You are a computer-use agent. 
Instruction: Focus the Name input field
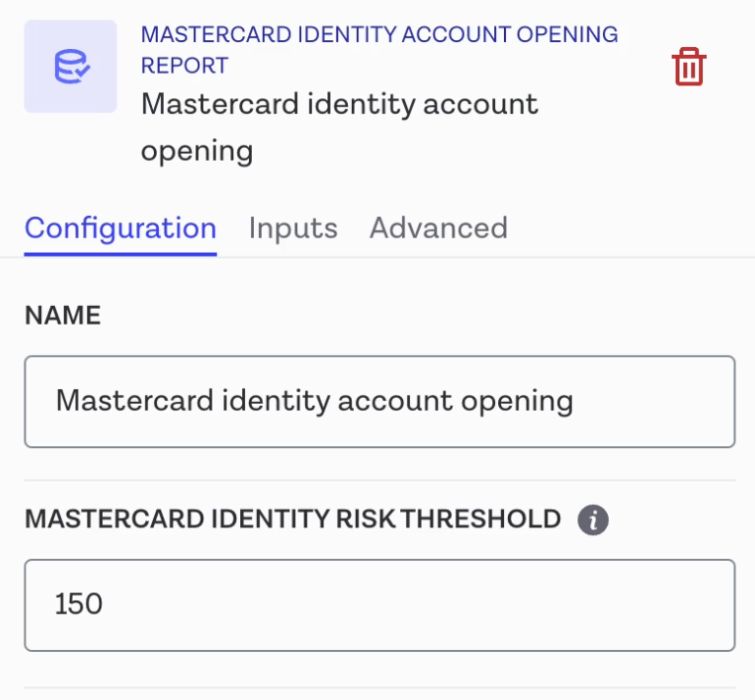click(379, 401)
